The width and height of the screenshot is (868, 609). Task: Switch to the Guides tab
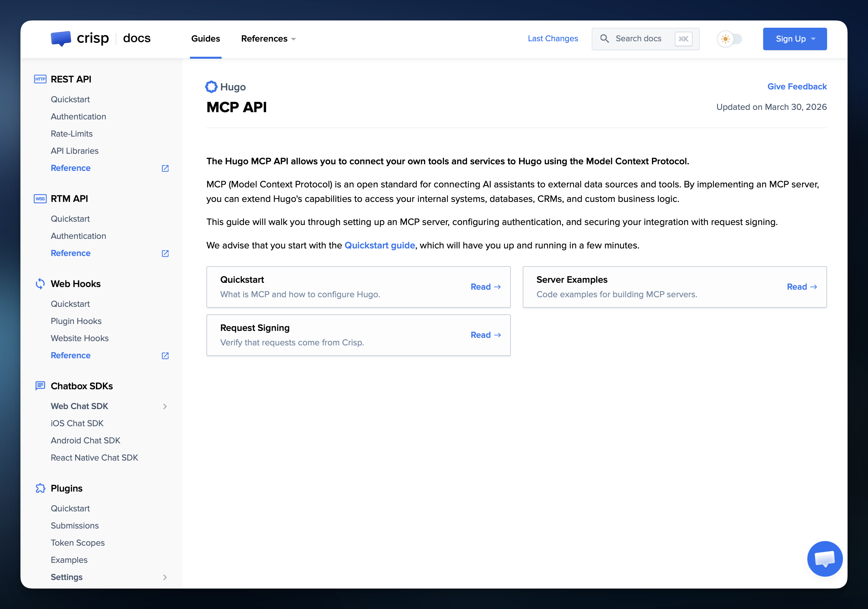point(205,39)
